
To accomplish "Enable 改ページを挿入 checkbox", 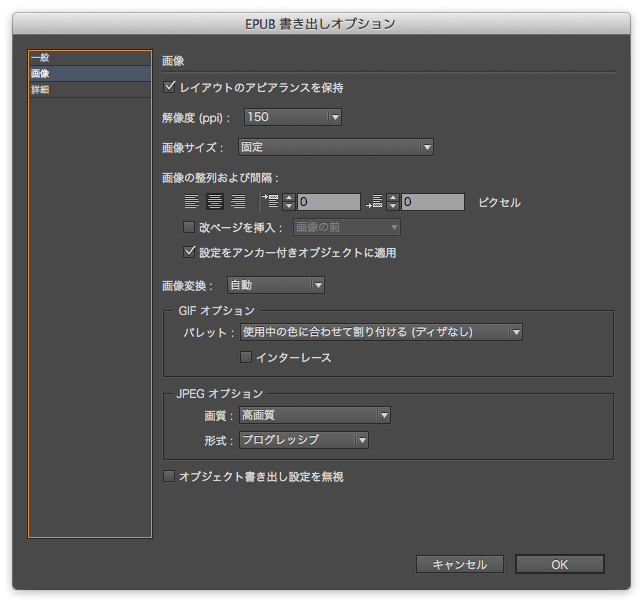I will pyautogui.click(x=189, y=227).
